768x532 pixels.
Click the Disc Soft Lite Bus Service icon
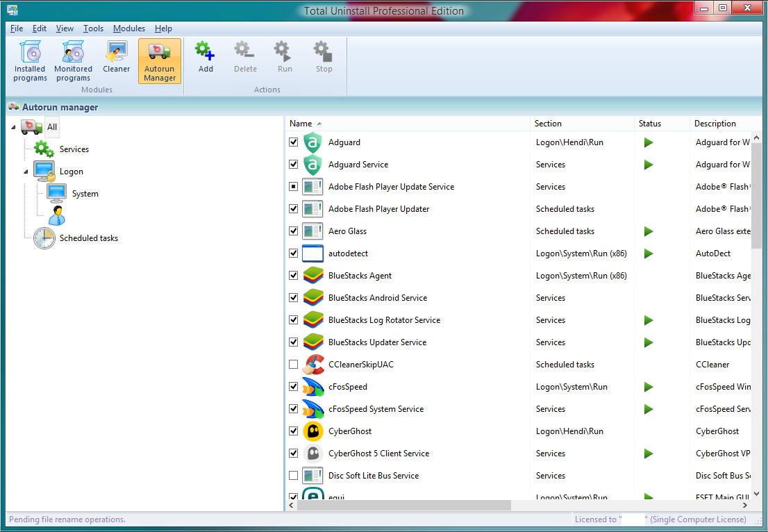click(312, 476)
